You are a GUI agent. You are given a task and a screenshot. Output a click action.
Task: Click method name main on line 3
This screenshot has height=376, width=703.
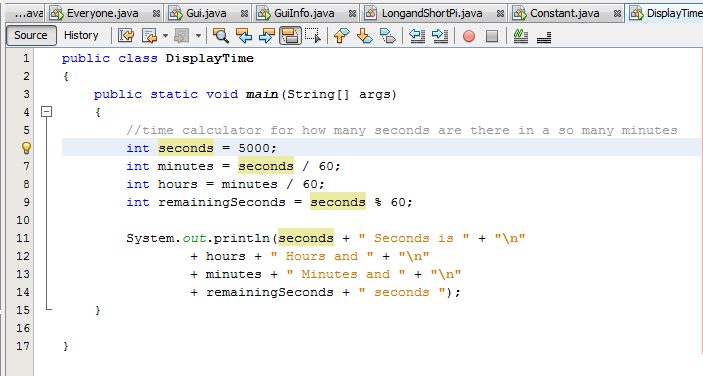coord(262,94)
